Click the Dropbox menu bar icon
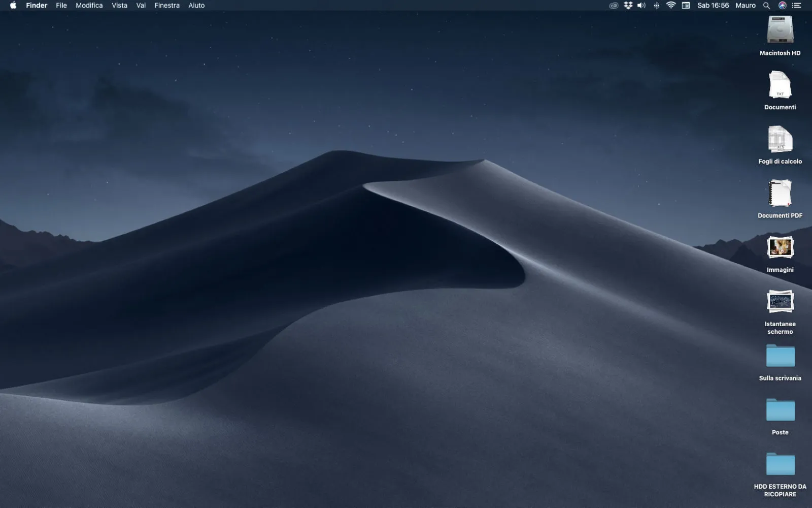This screenshot has height=508, width=812. coord(628,5)
